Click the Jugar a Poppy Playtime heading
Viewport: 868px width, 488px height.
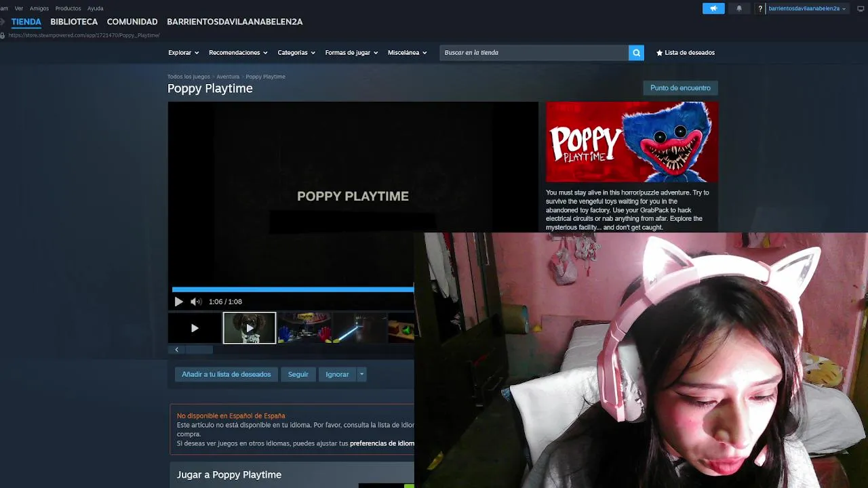click(229, 474)
